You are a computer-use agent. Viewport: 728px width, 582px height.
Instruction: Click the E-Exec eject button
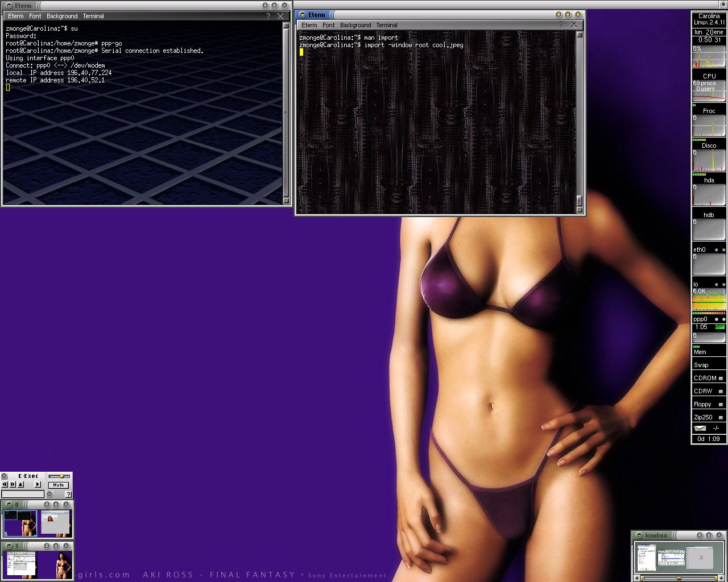point(21,484)
